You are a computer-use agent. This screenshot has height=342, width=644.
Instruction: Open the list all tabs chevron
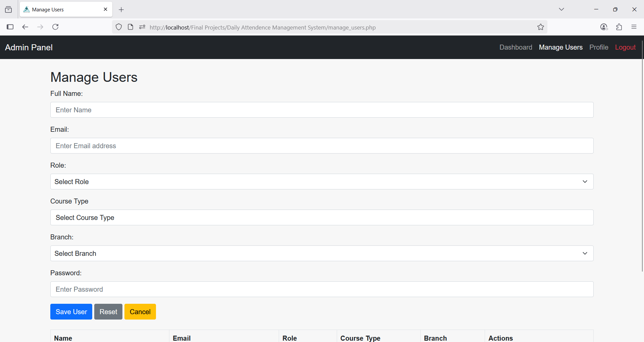point(561,9)
